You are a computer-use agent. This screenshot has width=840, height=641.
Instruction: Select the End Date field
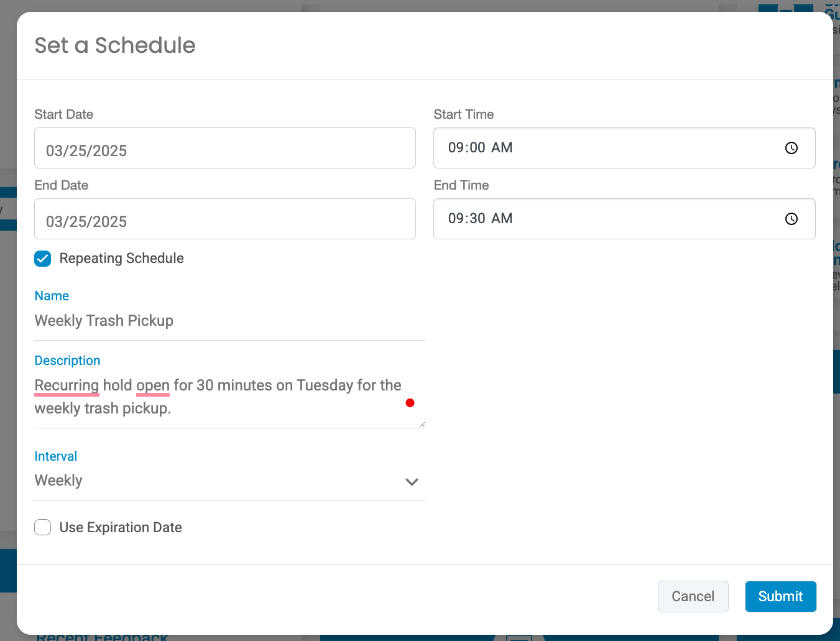tap(225, 219)
